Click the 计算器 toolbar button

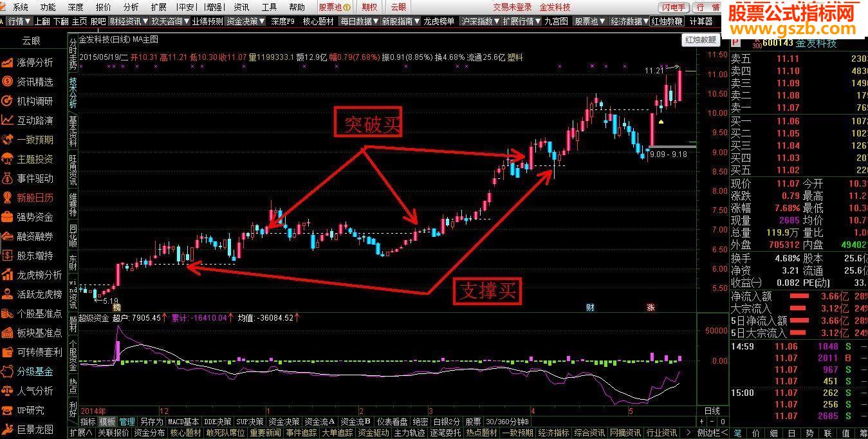[701, 21]
